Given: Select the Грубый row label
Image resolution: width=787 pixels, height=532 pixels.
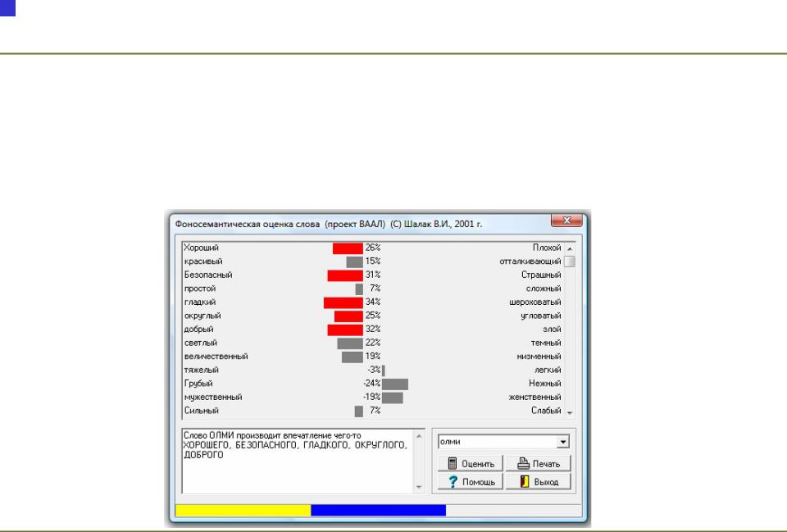Looking at the screenshot, I should tap(198, 384).
